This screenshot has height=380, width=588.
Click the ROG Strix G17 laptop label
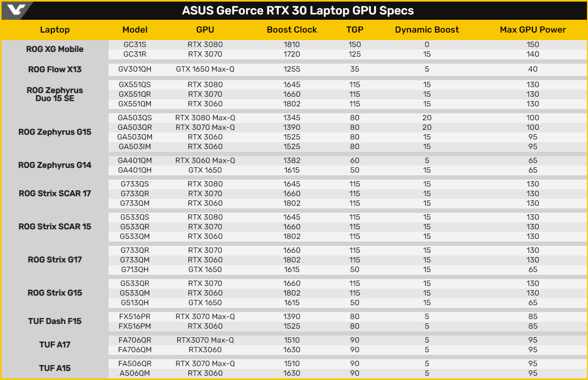[x=55, y=260]
